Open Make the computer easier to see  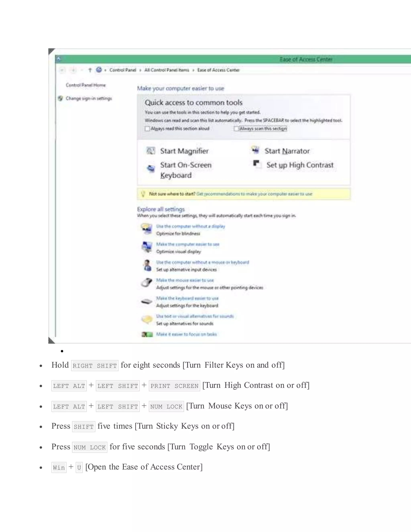(x=188, y=244)
